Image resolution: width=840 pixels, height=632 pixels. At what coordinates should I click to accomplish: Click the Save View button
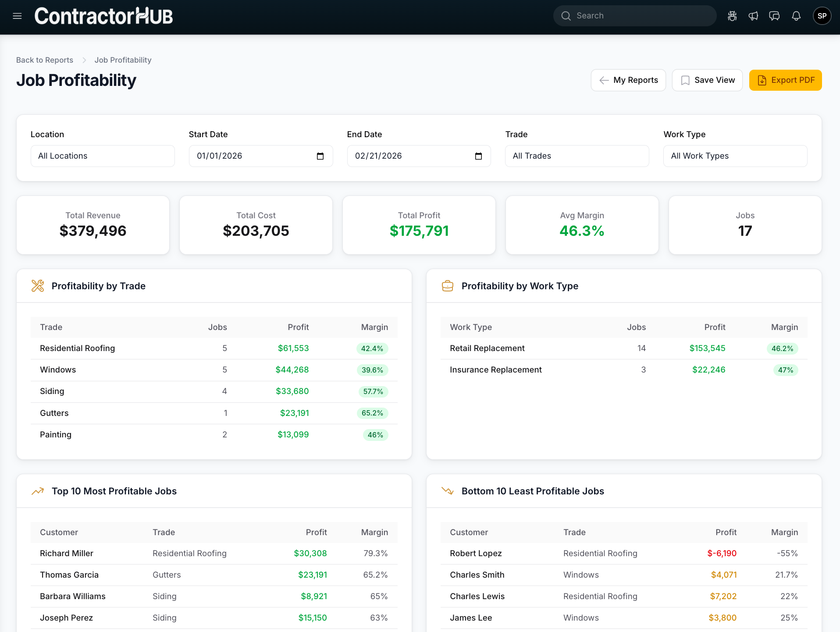(x=707, y=80)
